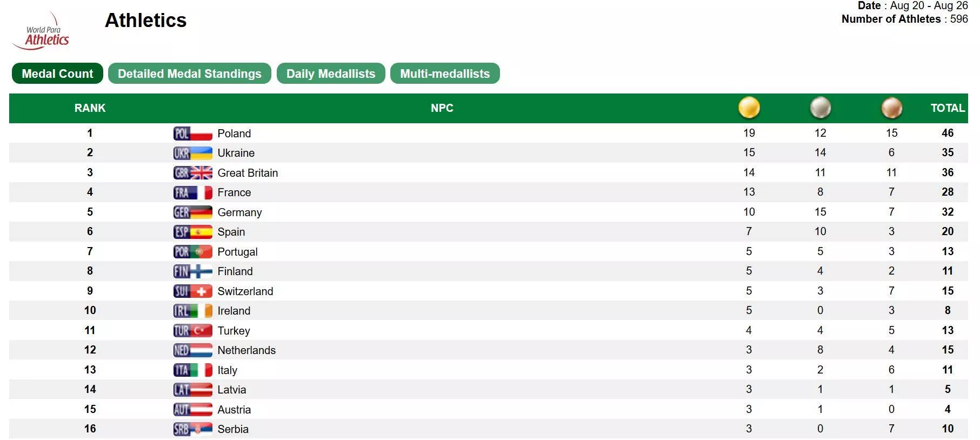980x440 pixels.
Task: Select the Medal Count tab
Action: coord(57,74)
